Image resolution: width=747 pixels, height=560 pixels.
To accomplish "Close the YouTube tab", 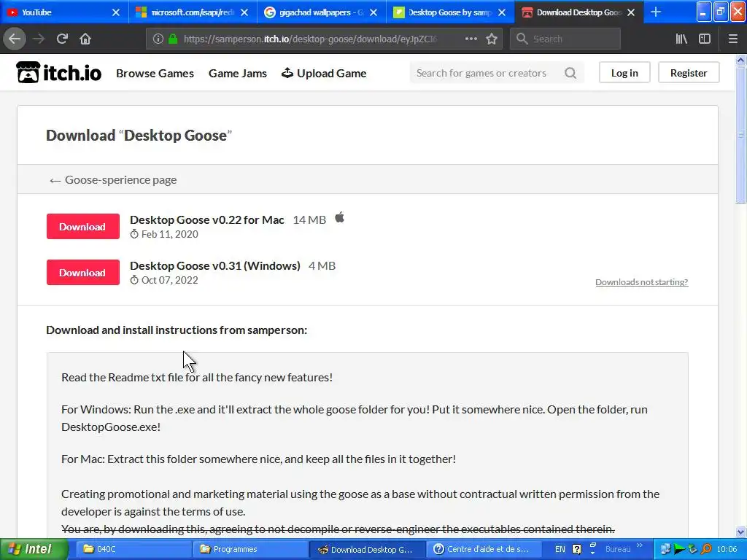I will (116, 12).
